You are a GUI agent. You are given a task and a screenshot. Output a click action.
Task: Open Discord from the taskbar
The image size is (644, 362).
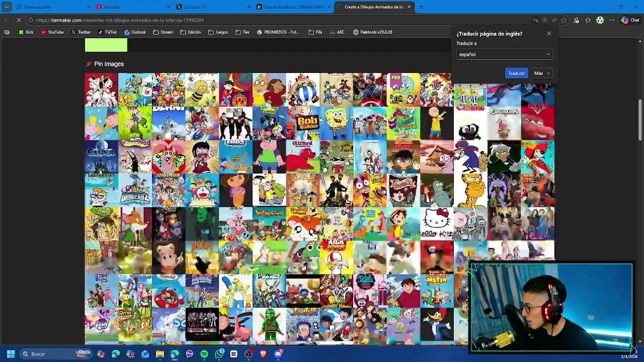278,354
